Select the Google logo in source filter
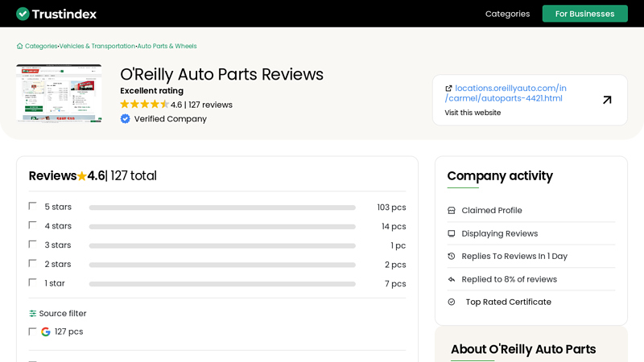This screenshot has height=362, width=644. coord(46,331)
